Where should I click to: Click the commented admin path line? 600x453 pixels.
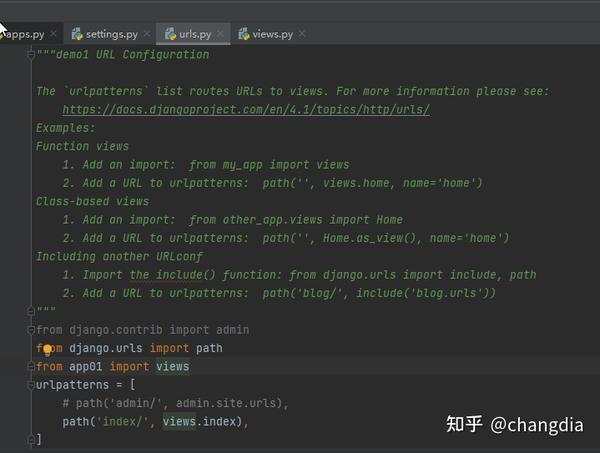coord(176,403)
